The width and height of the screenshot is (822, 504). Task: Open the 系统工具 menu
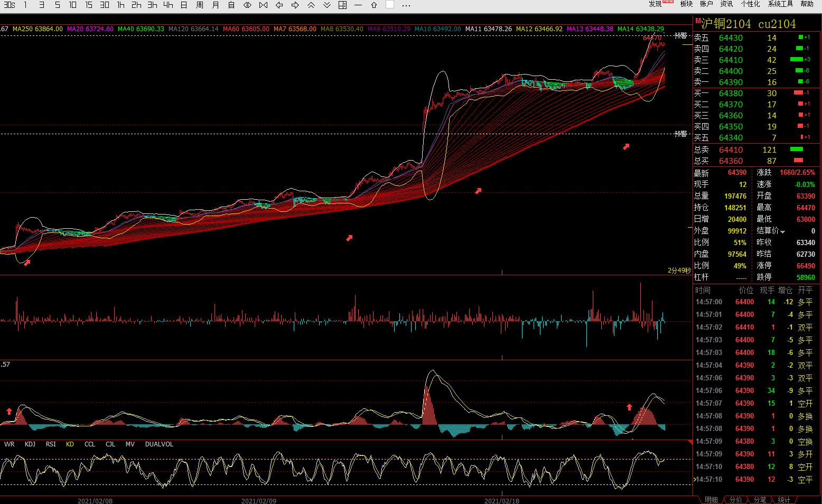[x=780, y=4]
